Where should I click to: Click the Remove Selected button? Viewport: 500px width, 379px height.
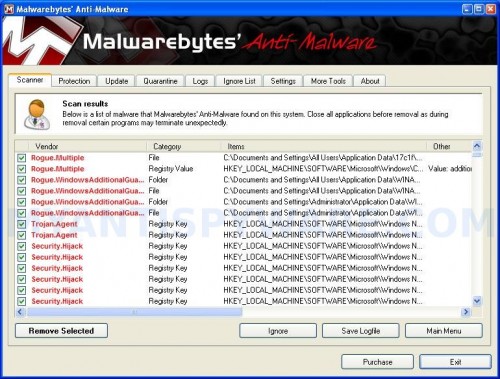pyautogui.click(x=61, y=331)
